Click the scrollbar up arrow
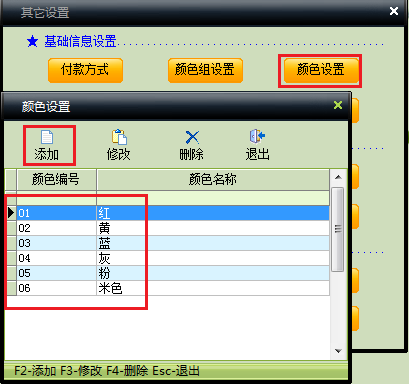Screen dimensions: 409x384 click(x=338, y=177)
